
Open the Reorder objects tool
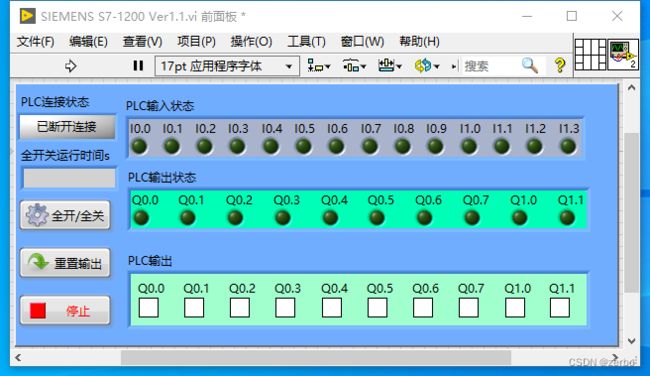pyautogui.click(x=427, y=66)
